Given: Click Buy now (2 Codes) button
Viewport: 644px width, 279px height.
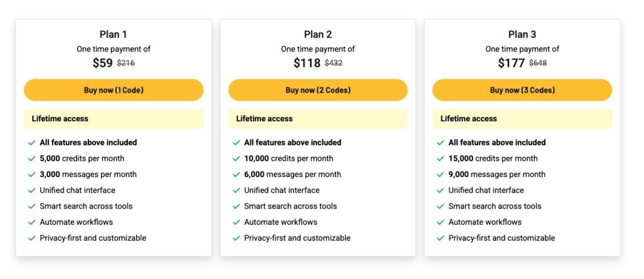Looking at the screenshot, I should point(318,90).
